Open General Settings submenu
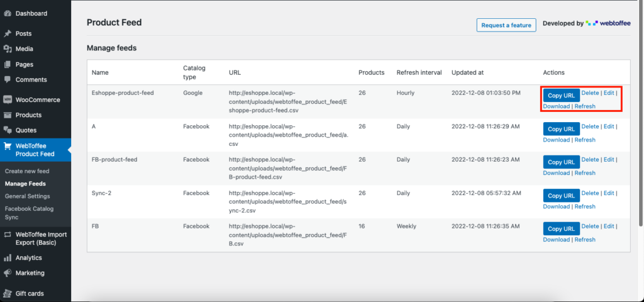 28,196
